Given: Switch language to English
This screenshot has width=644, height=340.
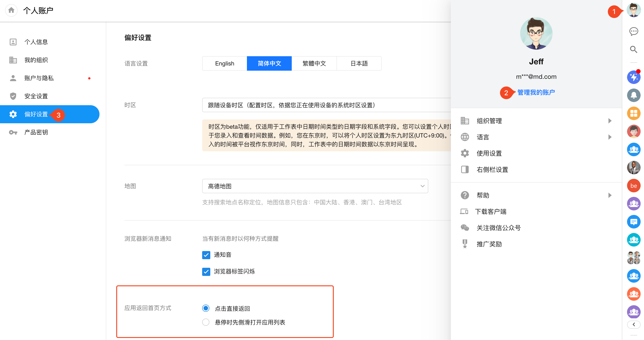Looking at the screenshot, I should coord(225,63).
